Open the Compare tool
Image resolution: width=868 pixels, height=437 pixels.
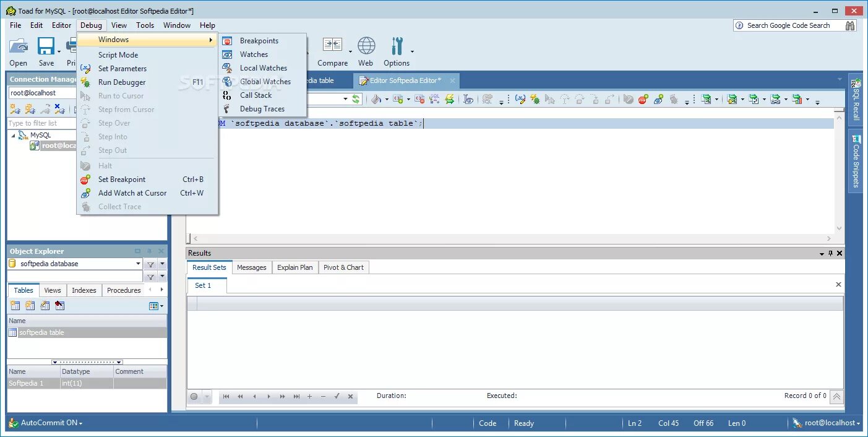click(x=333, y=51)
